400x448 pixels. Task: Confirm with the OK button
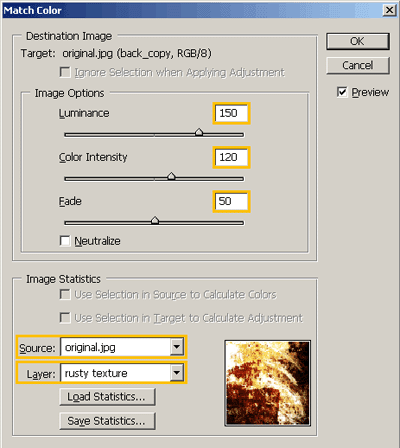coord(358,41)
